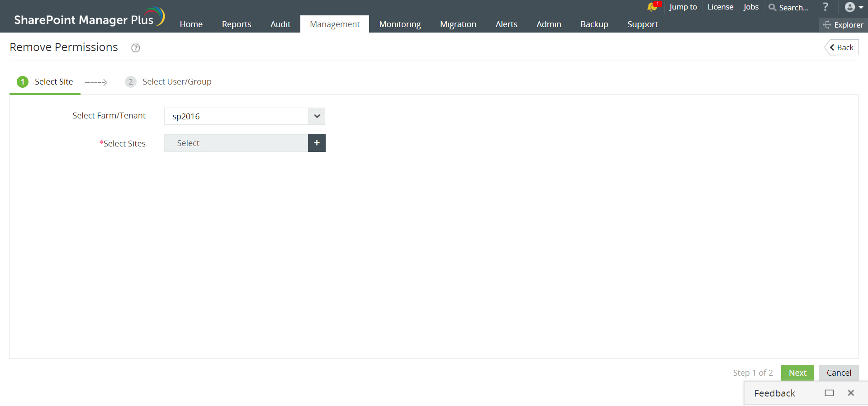Open the Select Sites field

236,143
